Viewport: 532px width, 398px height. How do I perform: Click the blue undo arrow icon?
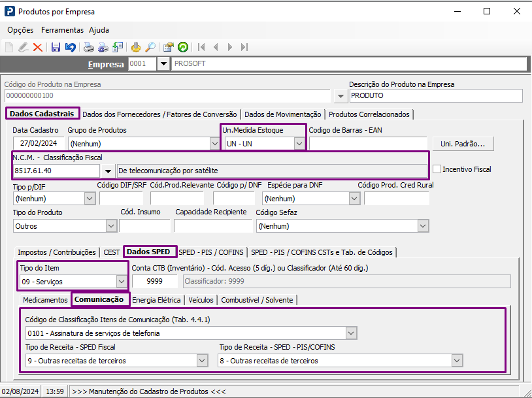click(70, 47)
